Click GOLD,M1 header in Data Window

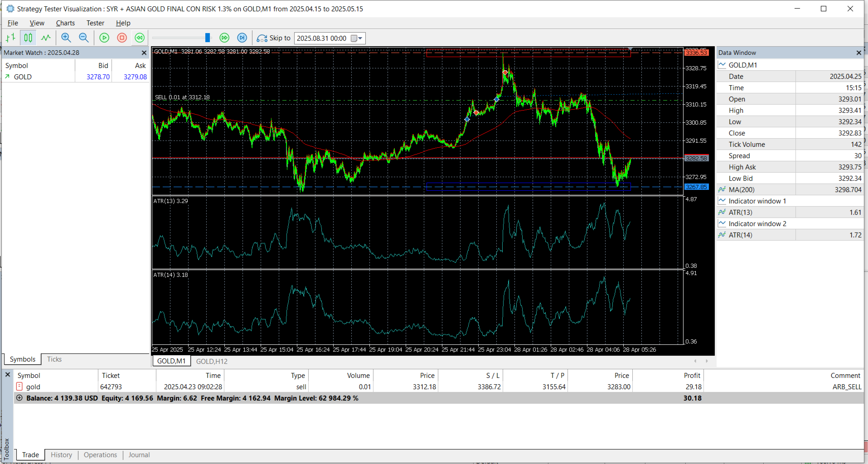click(x=790, y=65)
